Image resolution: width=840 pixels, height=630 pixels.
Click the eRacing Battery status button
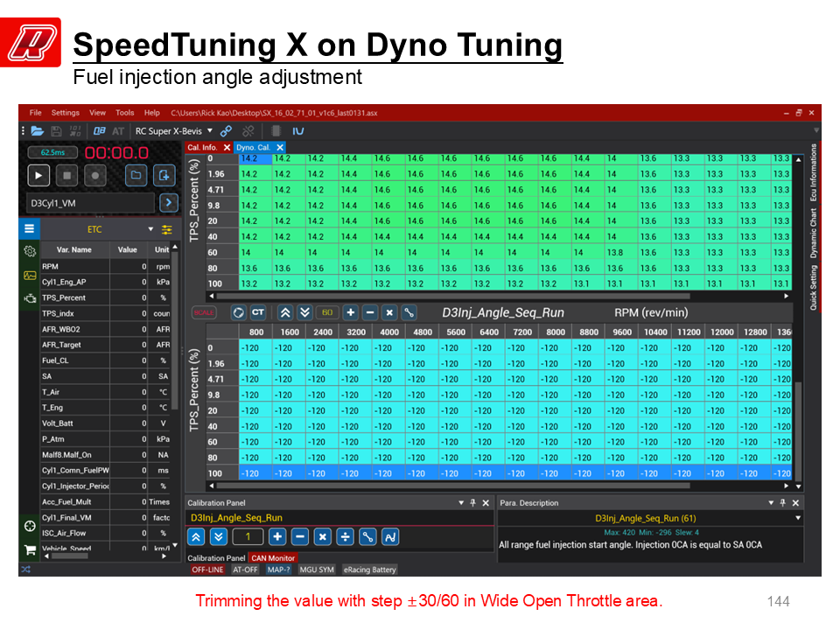[x=369, y=570]
